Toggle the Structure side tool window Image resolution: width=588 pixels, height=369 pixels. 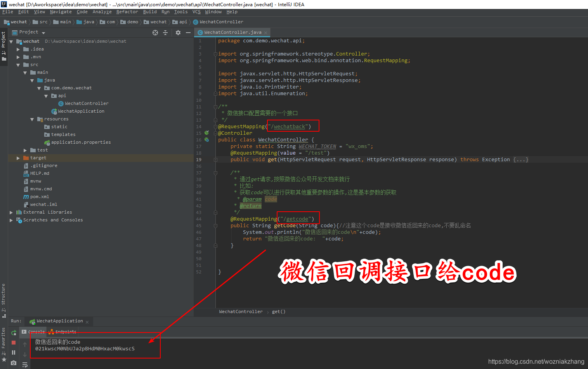coord(3,300)
